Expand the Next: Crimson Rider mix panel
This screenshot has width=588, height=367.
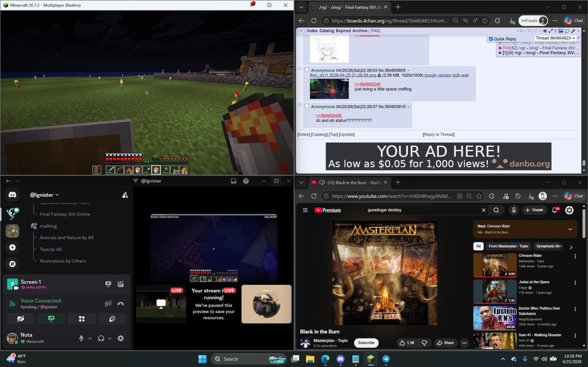(570, 229)
